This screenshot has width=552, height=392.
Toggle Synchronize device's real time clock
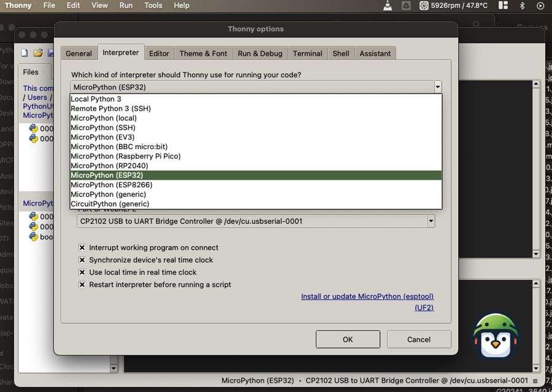pyautogui.click(x=82, y=260)
